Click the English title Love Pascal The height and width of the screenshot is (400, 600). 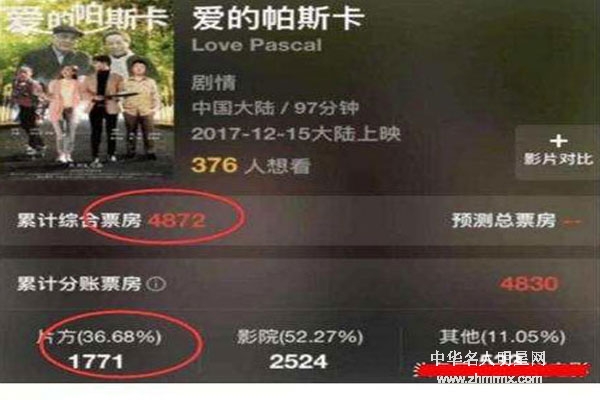pyautogui.click(x=256, y=45)
